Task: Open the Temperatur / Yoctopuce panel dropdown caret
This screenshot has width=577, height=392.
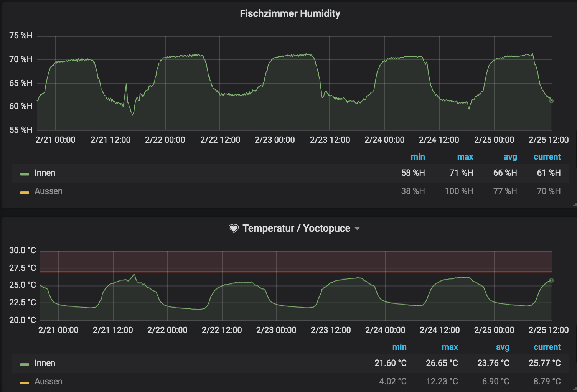Action: (x=357, y=228)
